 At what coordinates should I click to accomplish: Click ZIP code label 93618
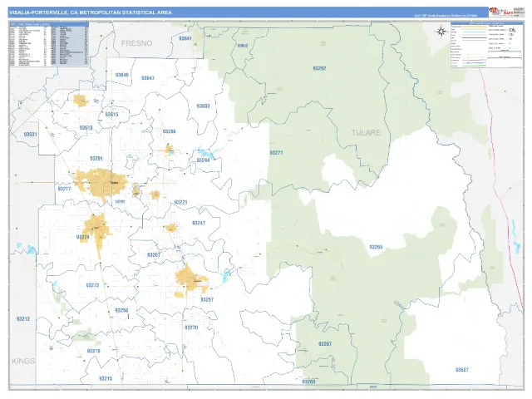(86, 127)
